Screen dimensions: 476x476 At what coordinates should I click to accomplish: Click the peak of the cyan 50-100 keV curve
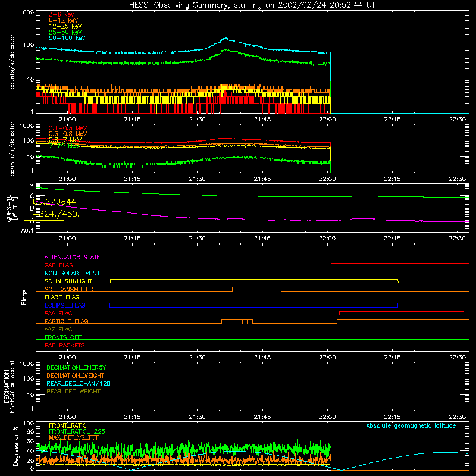click(x=226, y=39)
